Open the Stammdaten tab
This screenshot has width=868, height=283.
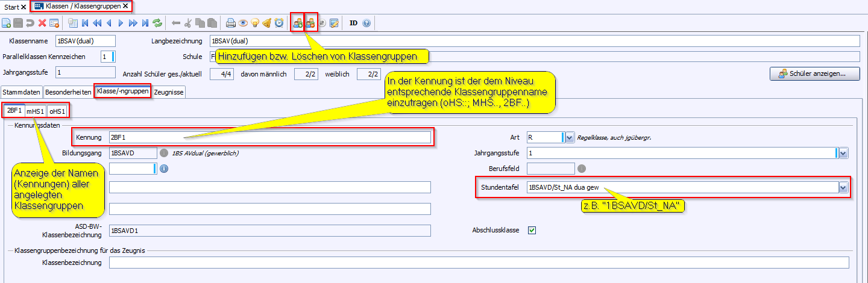(21, 92)
